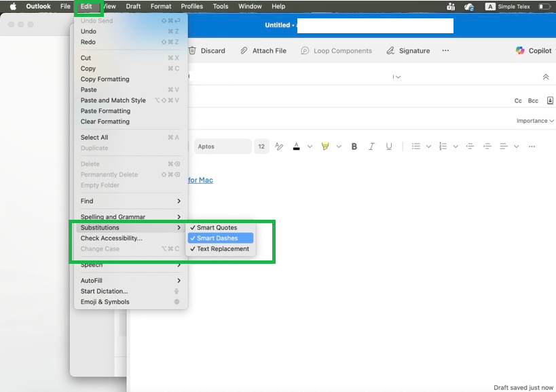Choose Emoji & Symbols in Edit menu
This screenshot has height=392, width=556.
coord(130,302)
